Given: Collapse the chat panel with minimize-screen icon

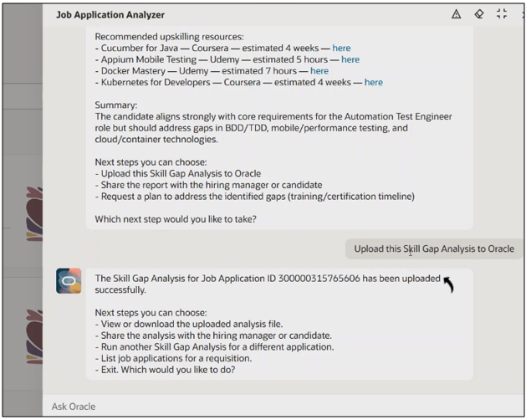Looking at the screenshot, I should (502, 14).
